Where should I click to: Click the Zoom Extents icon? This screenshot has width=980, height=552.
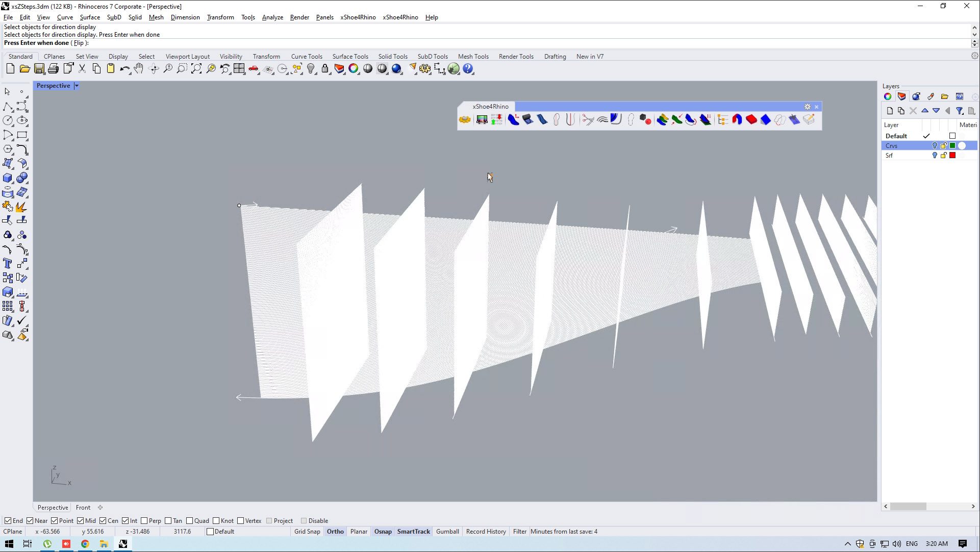click(196, 69)
